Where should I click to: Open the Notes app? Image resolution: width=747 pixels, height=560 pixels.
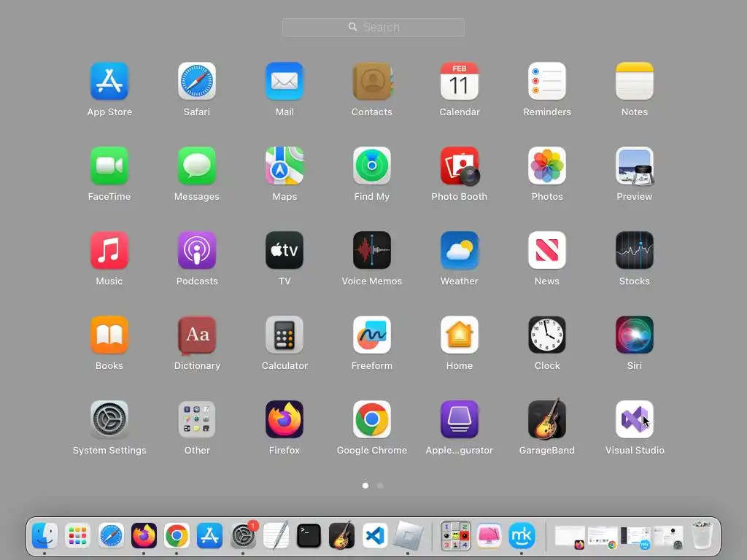(x=635, y=81)
